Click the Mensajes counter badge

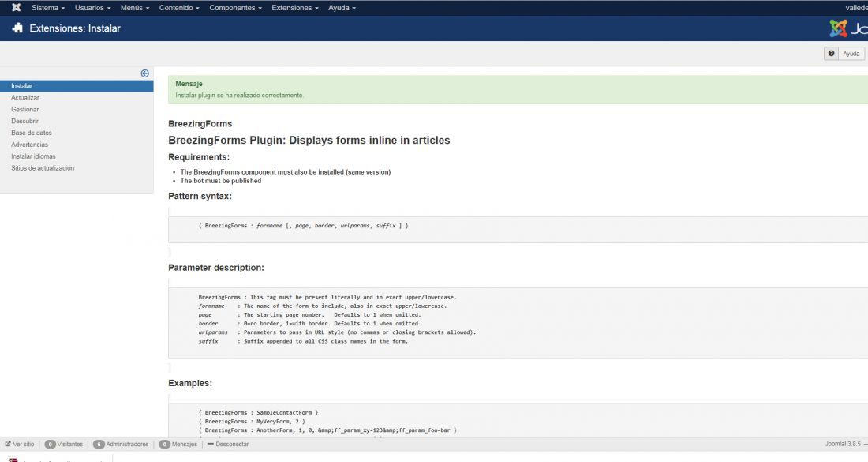pyautogui.click(x=164, y=445)
